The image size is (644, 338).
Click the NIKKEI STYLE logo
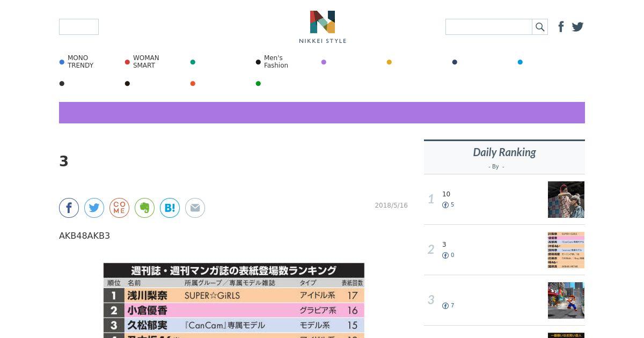coord(323,27)
